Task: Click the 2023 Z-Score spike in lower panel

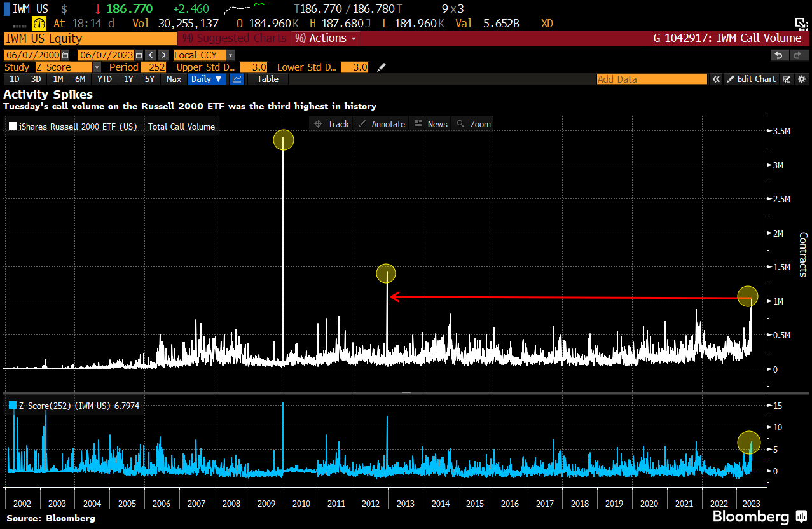Action: (x=750, y=443)
